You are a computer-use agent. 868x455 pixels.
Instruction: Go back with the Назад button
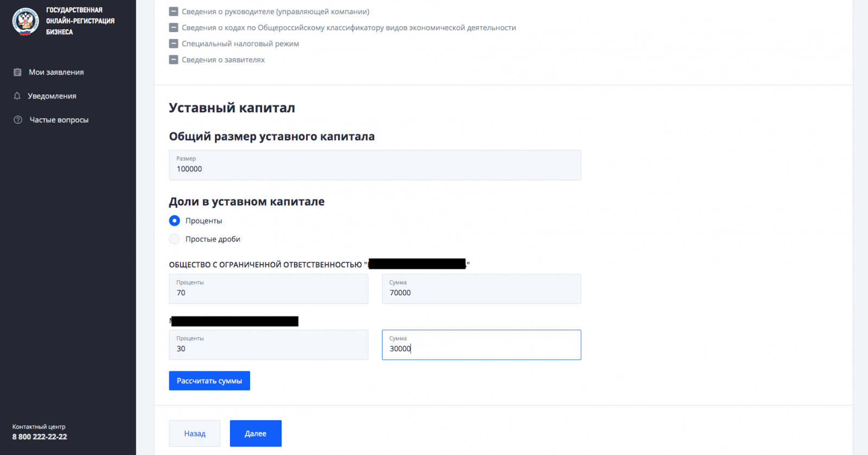click(x=195, y=433)
